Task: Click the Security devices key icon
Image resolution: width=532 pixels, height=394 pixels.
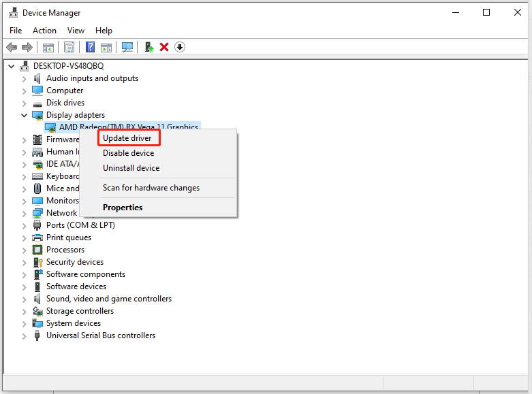Action: point(37,262)
